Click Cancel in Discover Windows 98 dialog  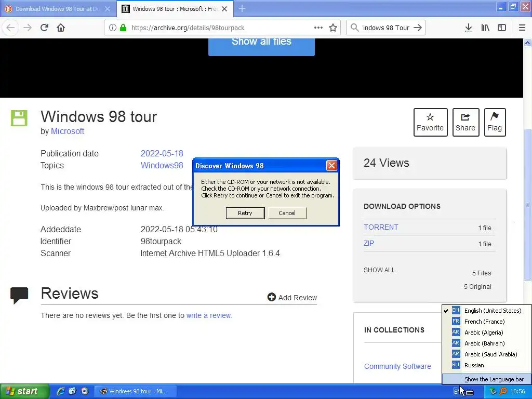[x=287, y=213]
